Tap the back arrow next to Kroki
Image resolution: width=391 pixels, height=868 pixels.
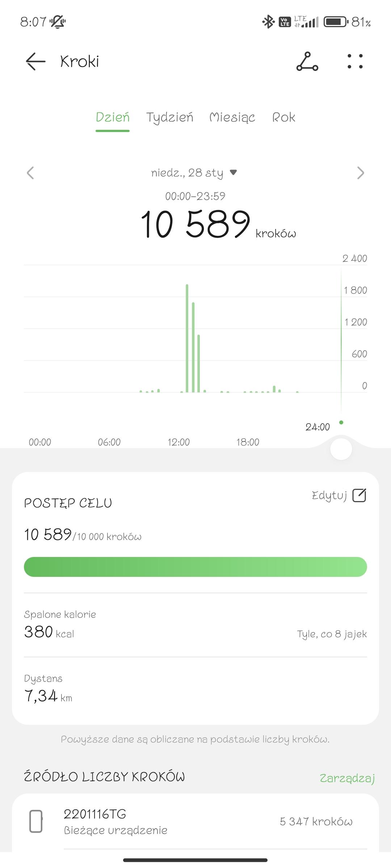pyautogui.click(x=35, y=61)
